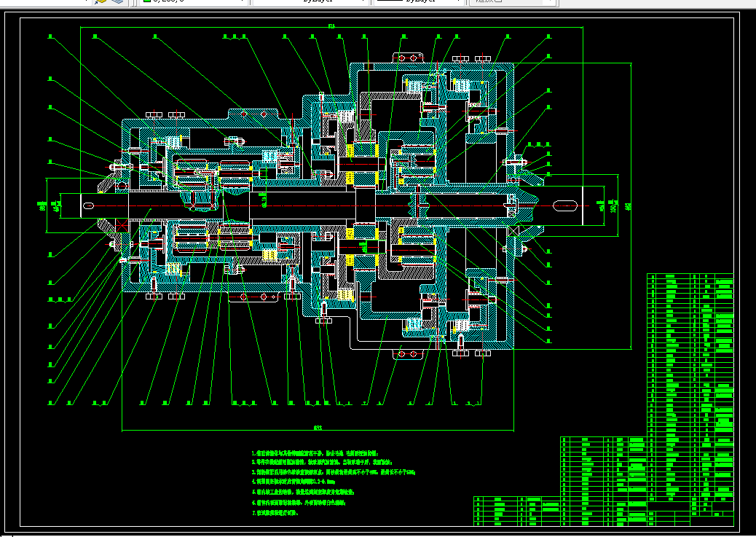Open the color control dropdown with green swatch
The height and width of the screenshot is (537, 756).
pyautogui.click(x=193, y=1)
